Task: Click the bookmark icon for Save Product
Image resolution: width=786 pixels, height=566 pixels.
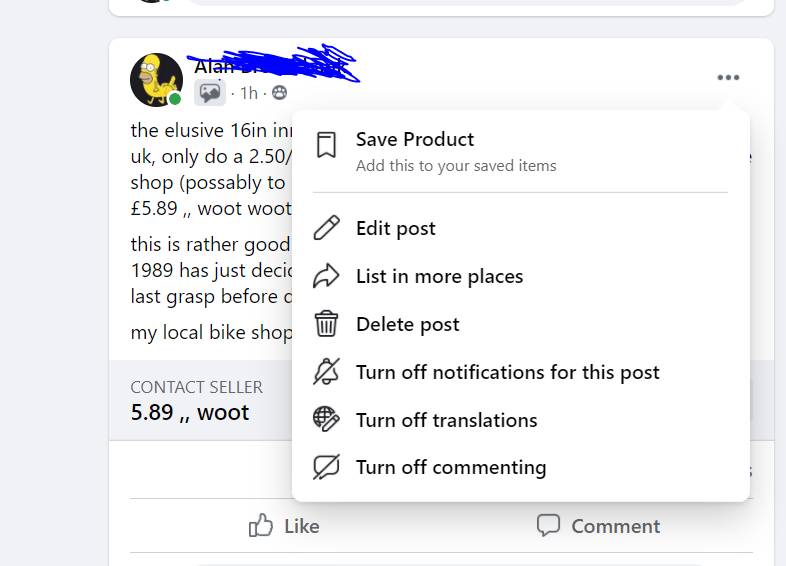Action: (326, 146)
